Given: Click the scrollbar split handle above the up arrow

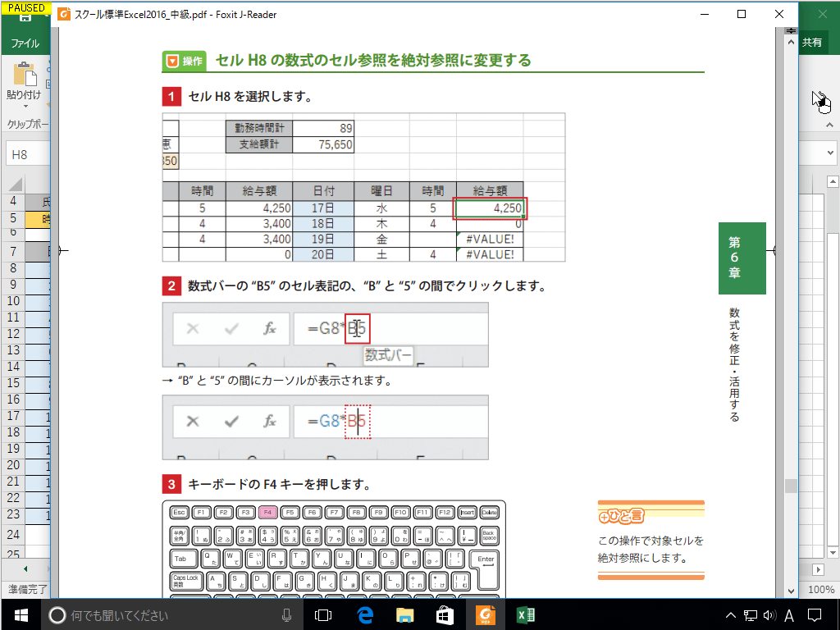Looking at the screenshot, I should (790, 30).
